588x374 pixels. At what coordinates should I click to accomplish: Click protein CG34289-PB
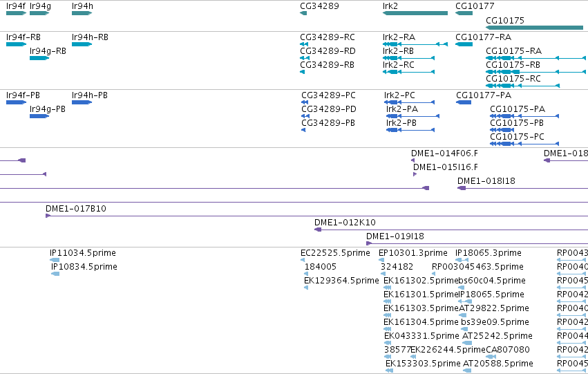[303, 130]
